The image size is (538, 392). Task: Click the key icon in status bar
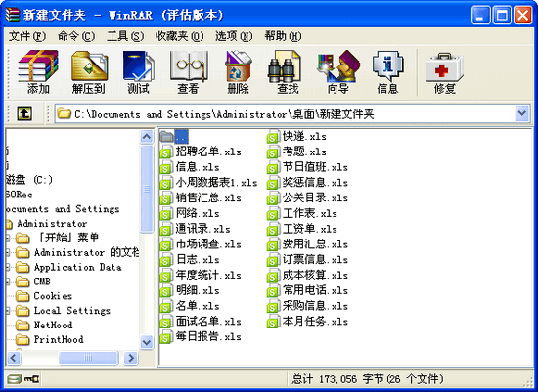(x=32, y=379)
